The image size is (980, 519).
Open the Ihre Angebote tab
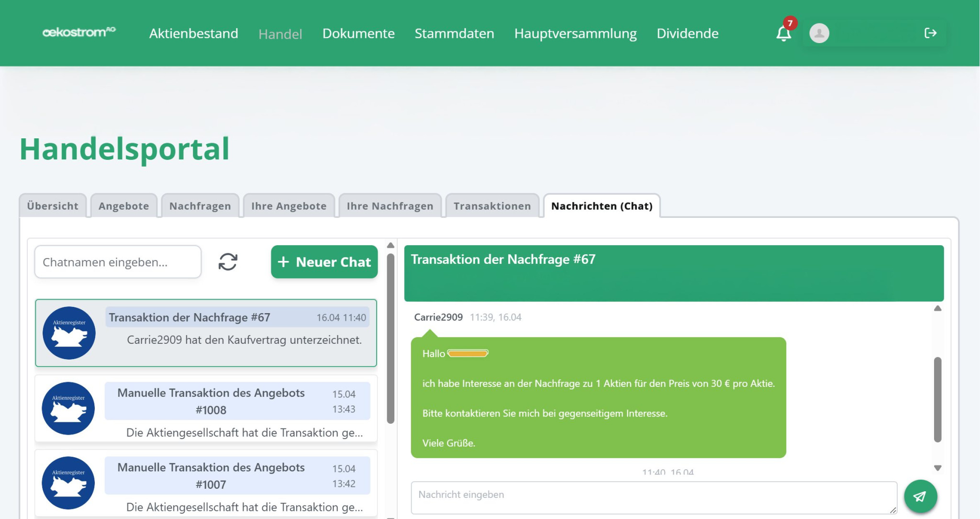pyautogui.click(x=289, y=206)
